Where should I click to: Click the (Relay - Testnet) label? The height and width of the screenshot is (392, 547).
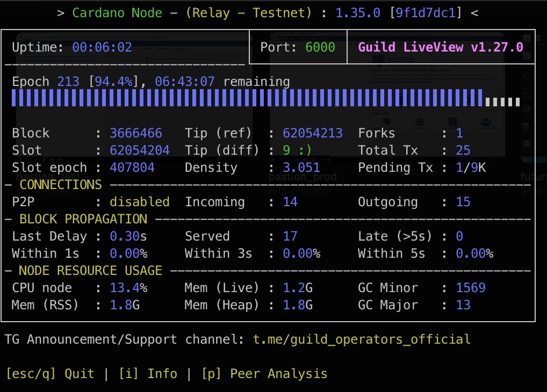point(248,13)
